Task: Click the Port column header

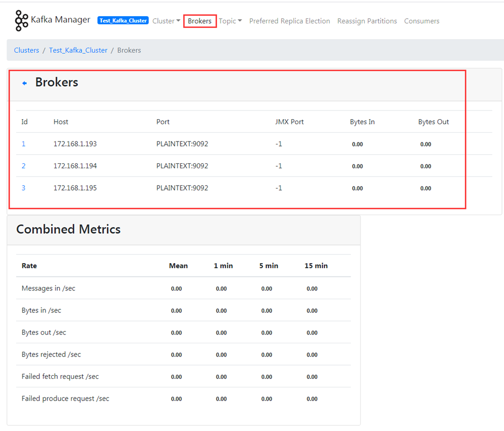Action: click(163, 122)
